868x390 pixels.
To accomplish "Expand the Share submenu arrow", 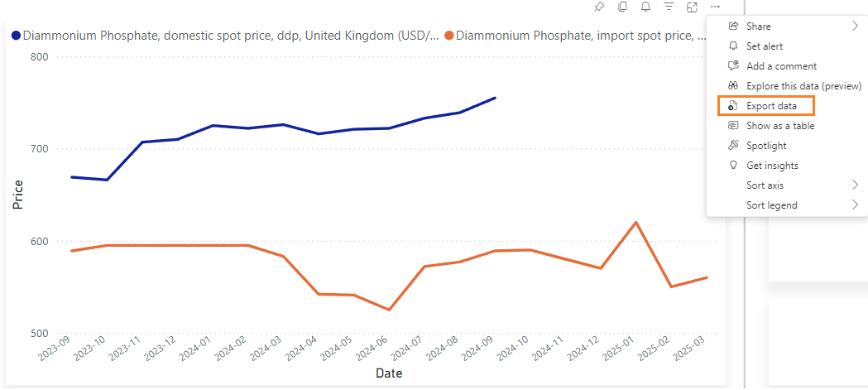I will [855, 26].
